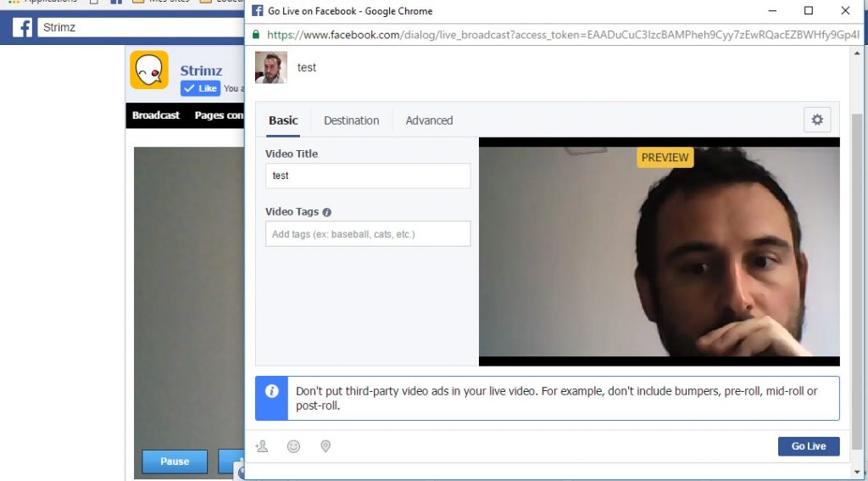Click the Strimz app logo icon
Viewport: 868px width, 481px height.
click(149, 70)
